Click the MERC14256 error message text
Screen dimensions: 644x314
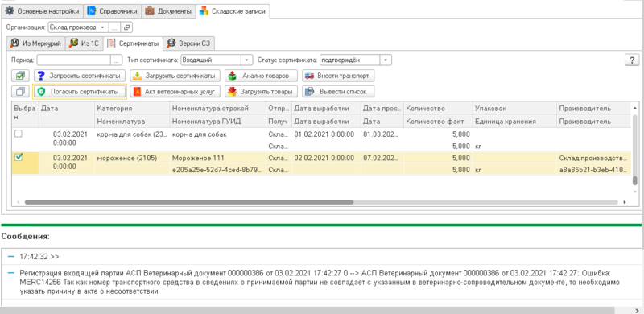point(320,283)
